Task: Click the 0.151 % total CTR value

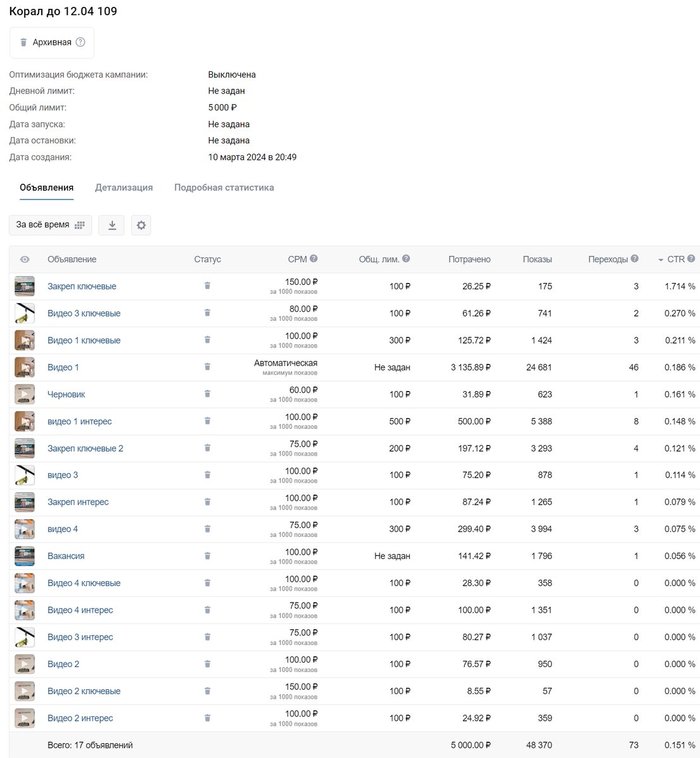Action: click(x=680, y=745)
